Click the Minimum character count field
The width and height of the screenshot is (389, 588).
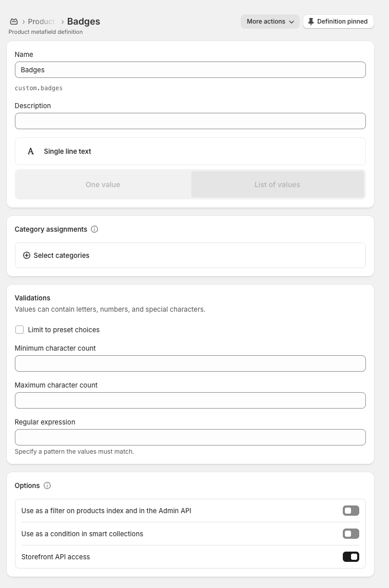pos(190,363)
